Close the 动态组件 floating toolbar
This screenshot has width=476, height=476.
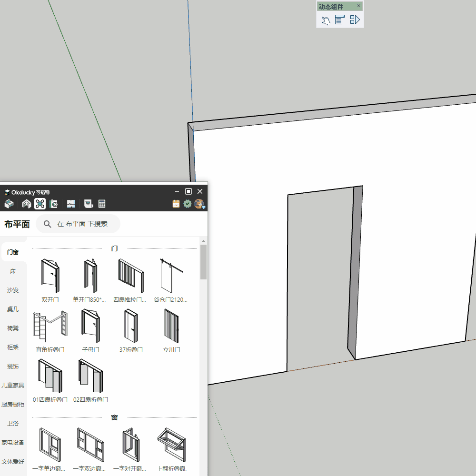point(358,6)
